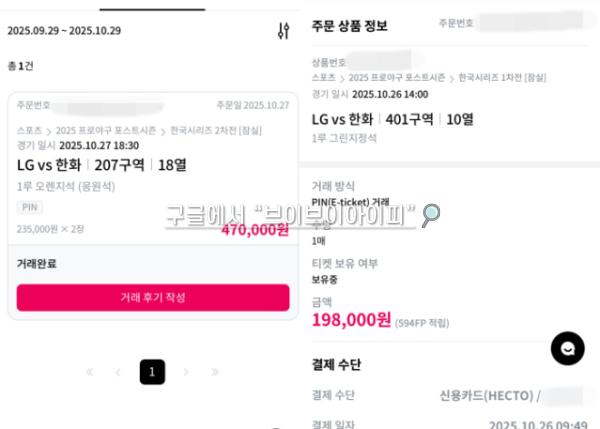Open the filter settings icon

pos(282,31)
